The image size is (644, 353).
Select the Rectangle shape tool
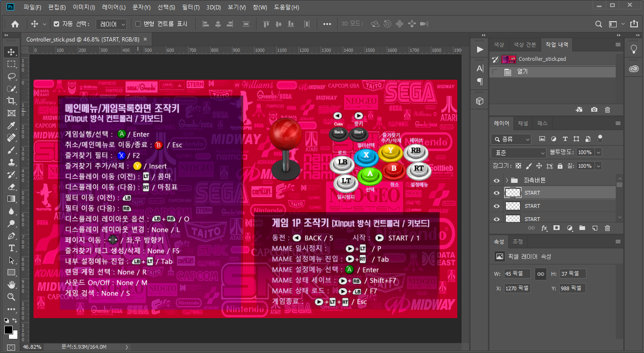[11, 272]
